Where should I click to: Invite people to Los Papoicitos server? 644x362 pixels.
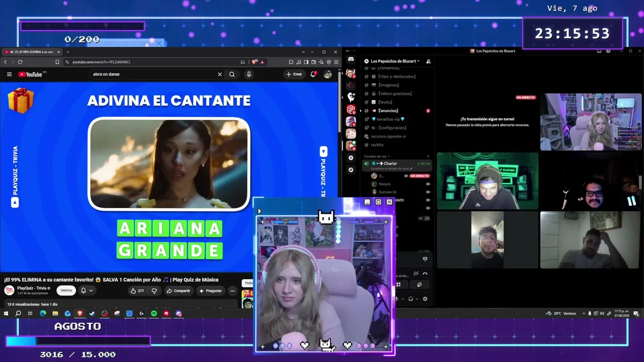pos(428,61)
